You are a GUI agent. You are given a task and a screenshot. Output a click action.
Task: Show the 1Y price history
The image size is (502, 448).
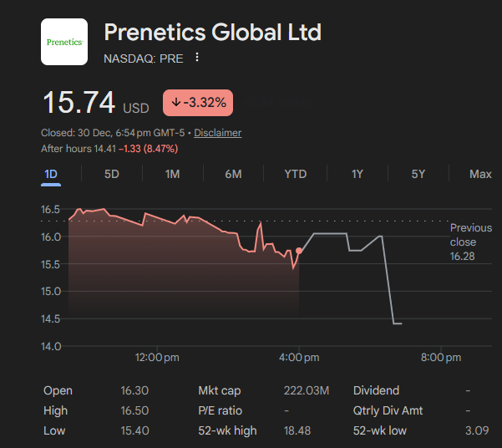pyautogui.click(x=357, y=174)
